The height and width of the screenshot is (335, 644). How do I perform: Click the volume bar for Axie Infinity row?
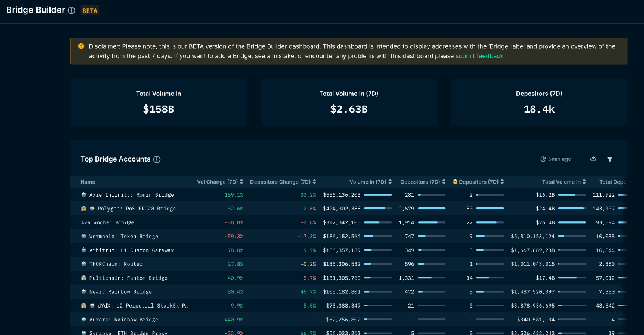click(x=377, y=195)
